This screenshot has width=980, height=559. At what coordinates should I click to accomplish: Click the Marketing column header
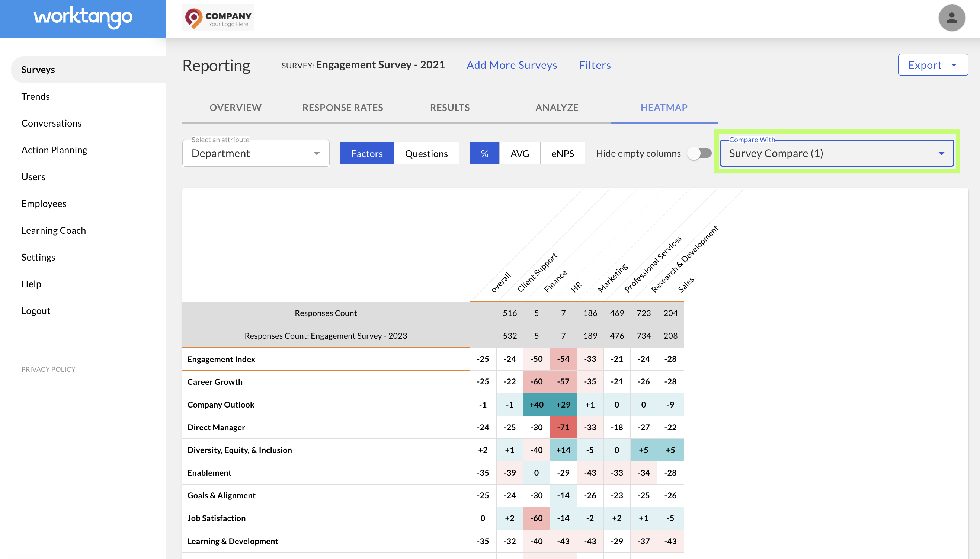612,278
